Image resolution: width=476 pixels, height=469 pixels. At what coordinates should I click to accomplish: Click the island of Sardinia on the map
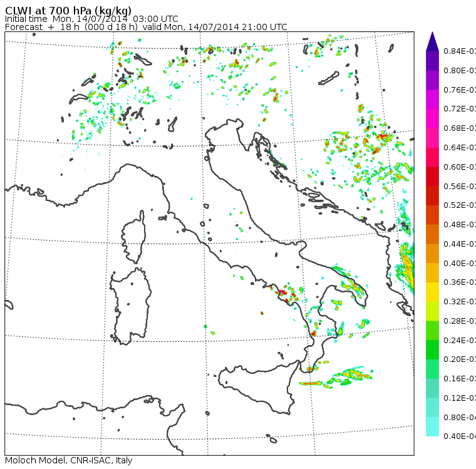(x=131, y=307)
